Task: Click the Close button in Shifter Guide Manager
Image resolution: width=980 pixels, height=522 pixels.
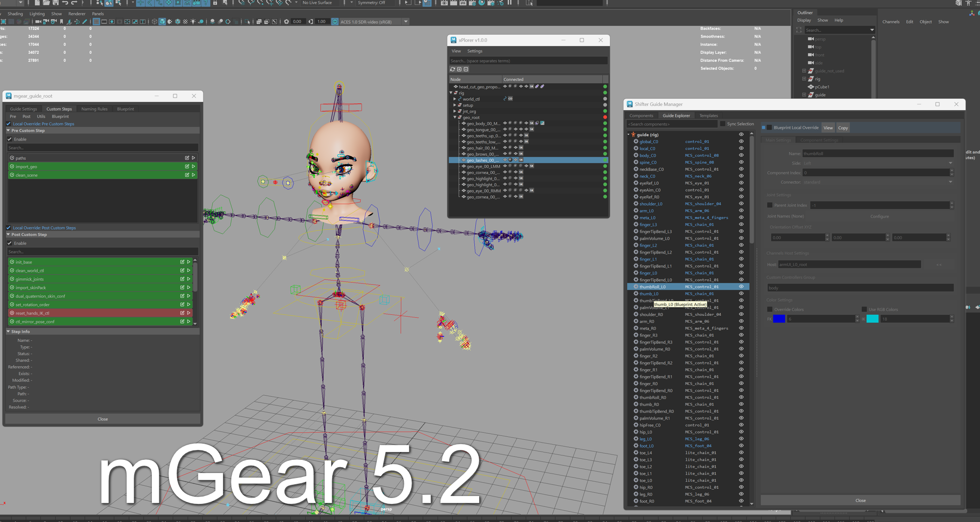Action: point(860,500)
